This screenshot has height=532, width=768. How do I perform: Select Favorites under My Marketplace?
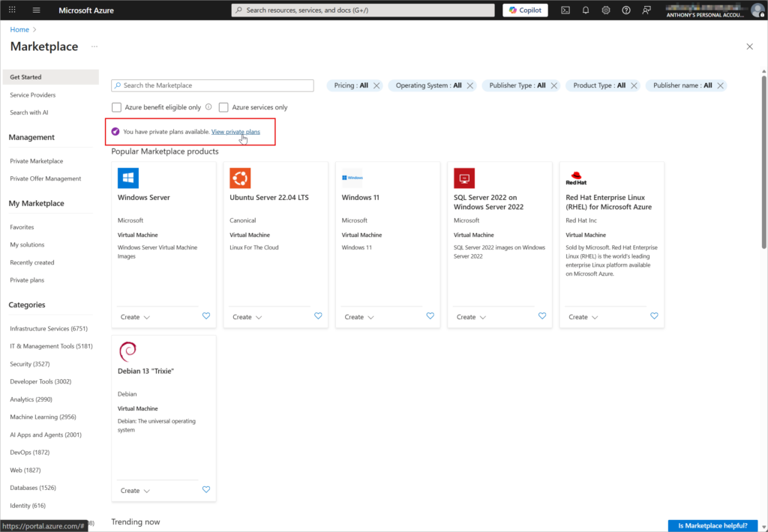(22, 227)
